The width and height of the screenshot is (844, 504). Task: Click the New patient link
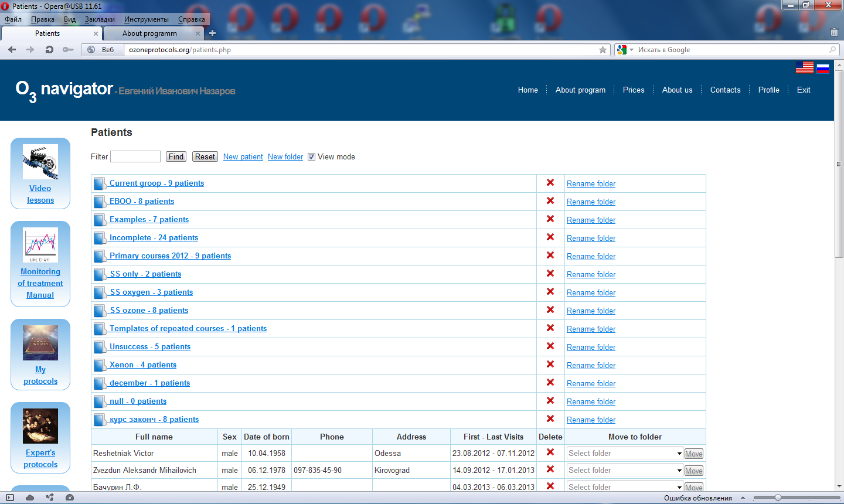pos(243,156)
